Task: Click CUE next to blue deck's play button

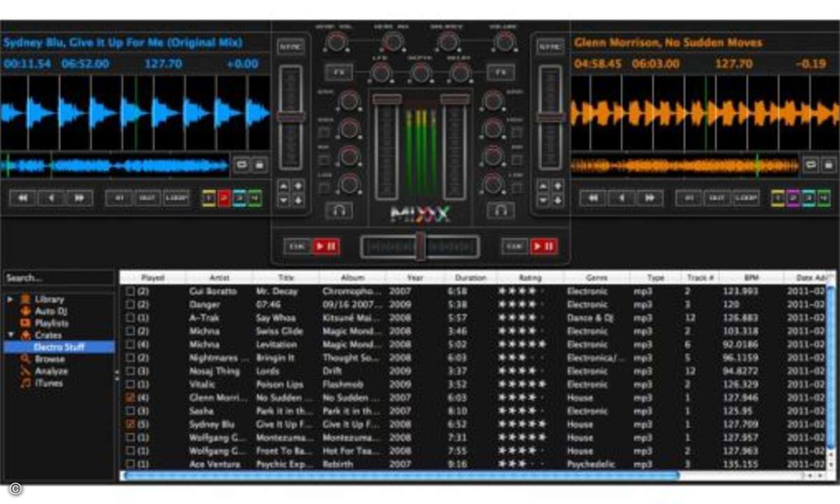Action: 297,246
